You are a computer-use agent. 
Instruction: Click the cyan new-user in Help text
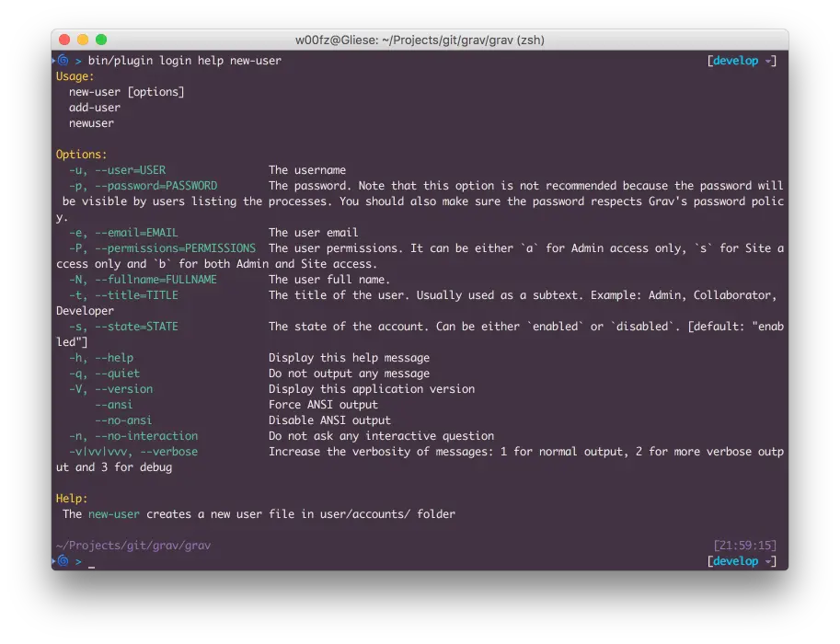point(114,514)
